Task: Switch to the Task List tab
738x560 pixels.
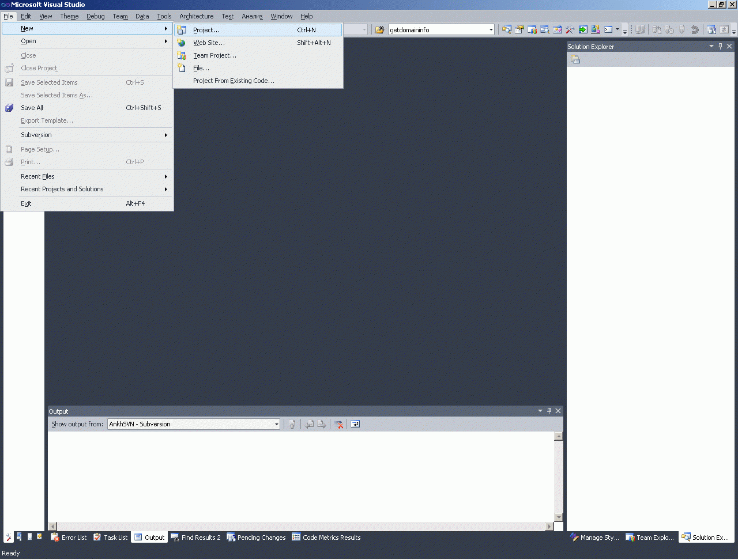Action: (x=110, y=538)
